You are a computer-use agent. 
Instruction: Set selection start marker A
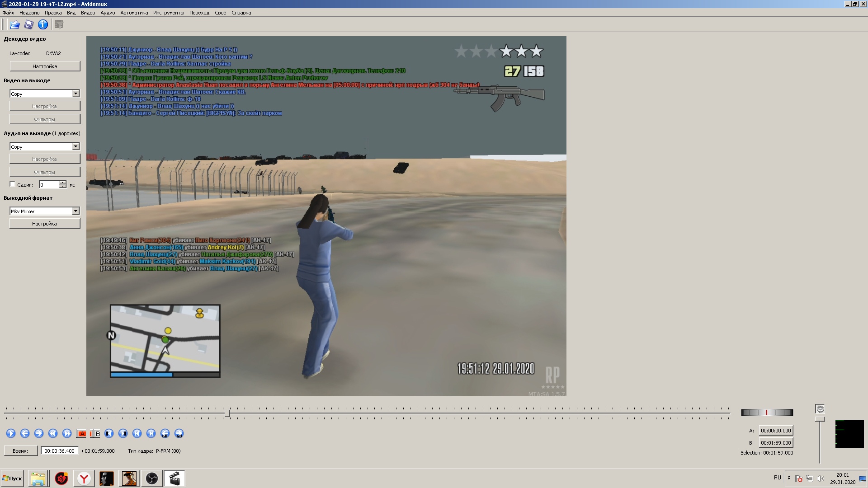(x=81, y=434)
